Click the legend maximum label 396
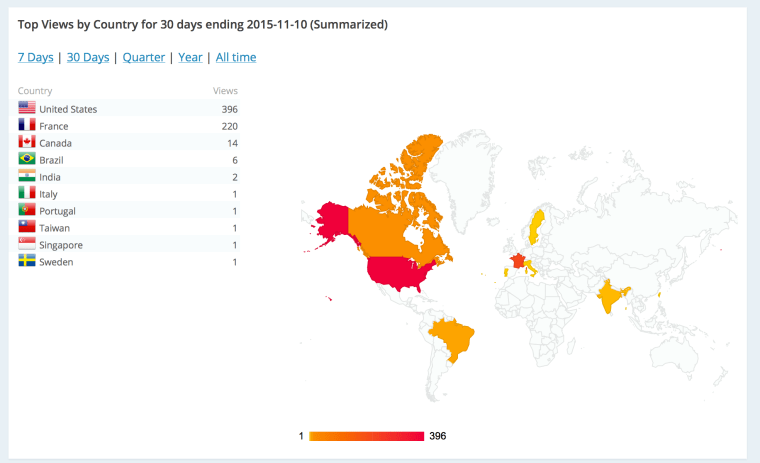This screenshot has width=760, height=463. (x=438, y=436)
